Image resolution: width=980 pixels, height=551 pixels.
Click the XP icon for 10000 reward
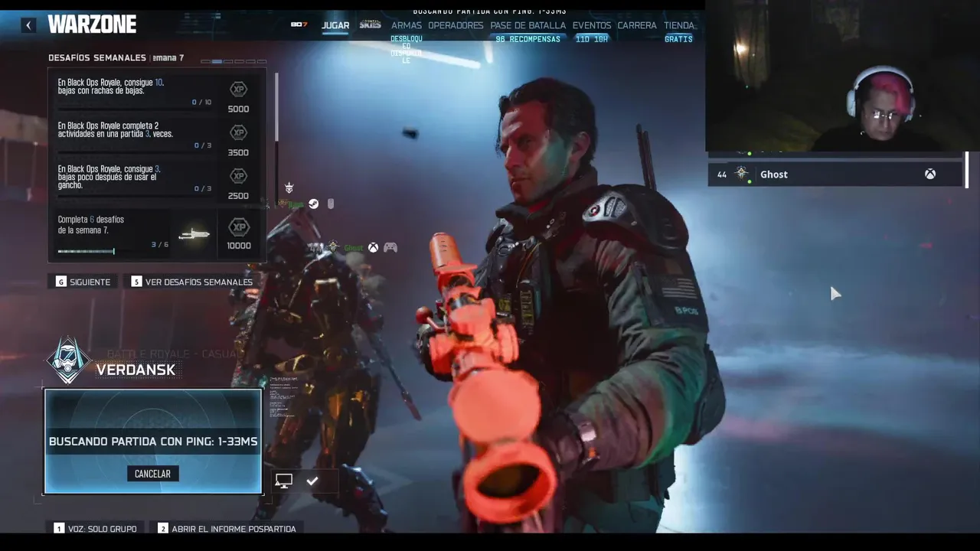239,227
